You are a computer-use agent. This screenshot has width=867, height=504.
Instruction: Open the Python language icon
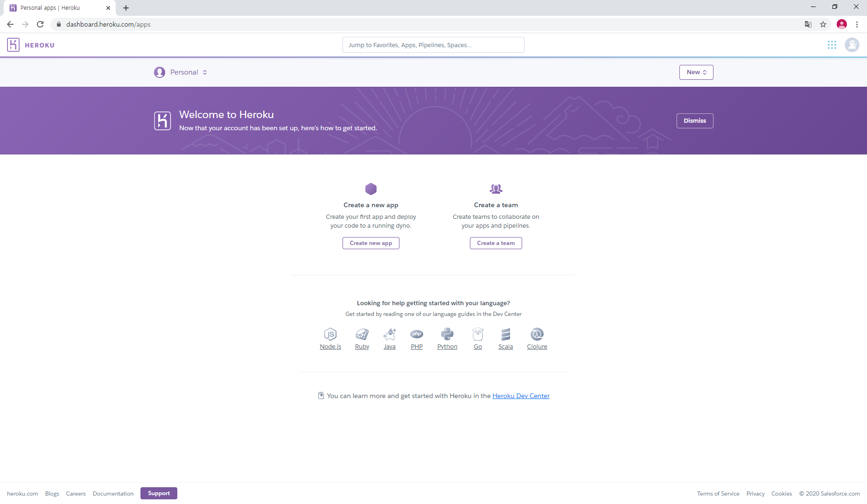click(447, 334)
